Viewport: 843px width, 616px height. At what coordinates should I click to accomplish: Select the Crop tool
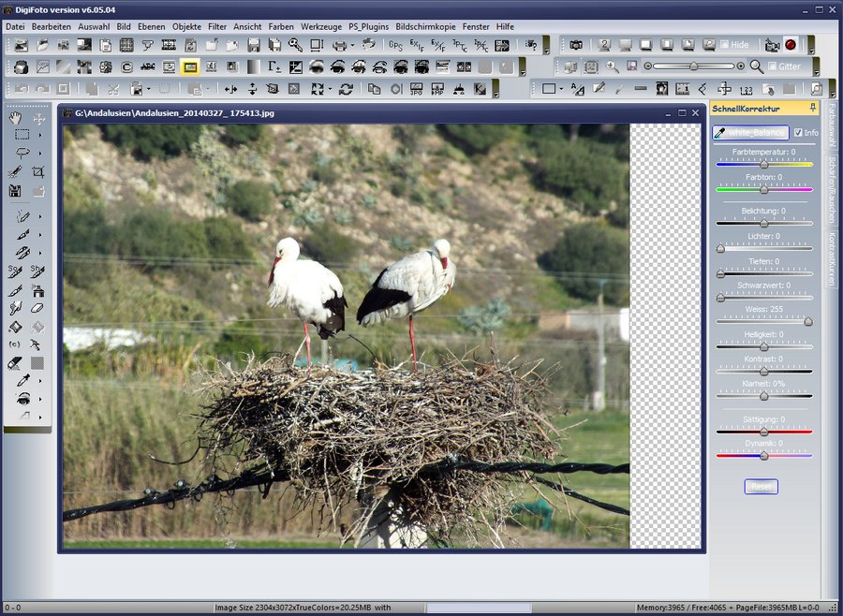tap(38, 172)
